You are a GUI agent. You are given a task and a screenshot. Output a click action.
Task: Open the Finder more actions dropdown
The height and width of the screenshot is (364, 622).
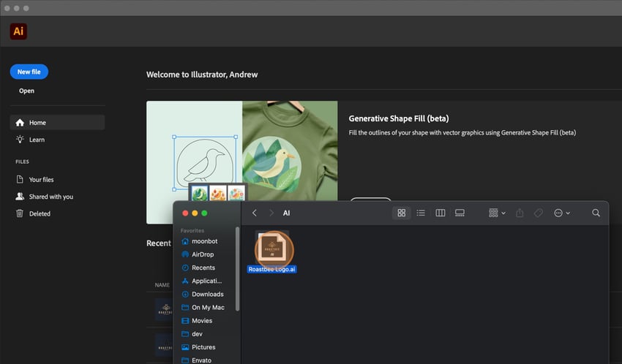click(562, 213)
